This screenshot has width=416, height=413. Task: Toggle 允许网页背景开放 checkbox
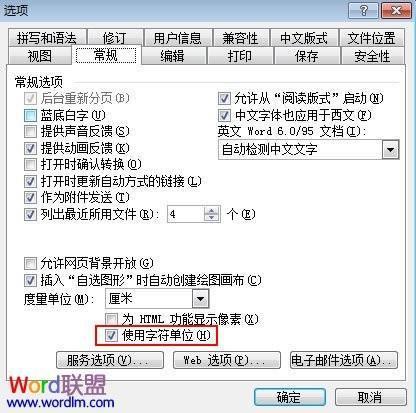pos(30,264)
